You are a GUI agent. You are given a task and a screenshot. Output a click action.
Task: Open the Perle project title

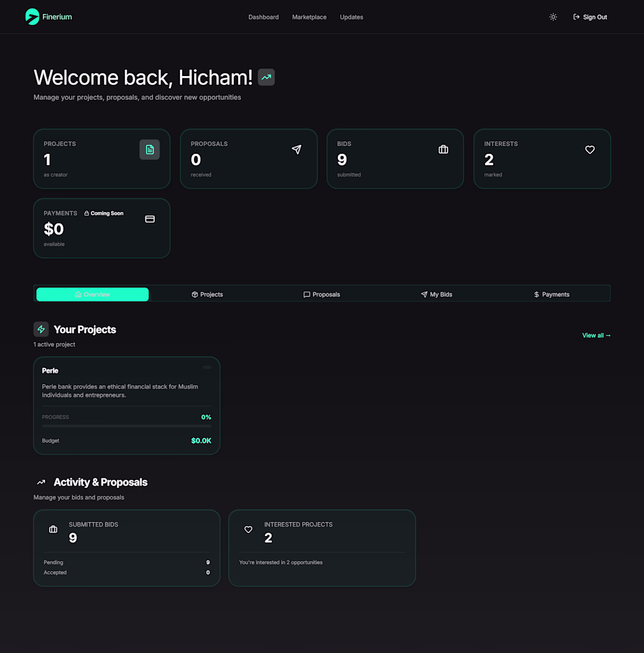pyautogui.click(x=50, y=370)
